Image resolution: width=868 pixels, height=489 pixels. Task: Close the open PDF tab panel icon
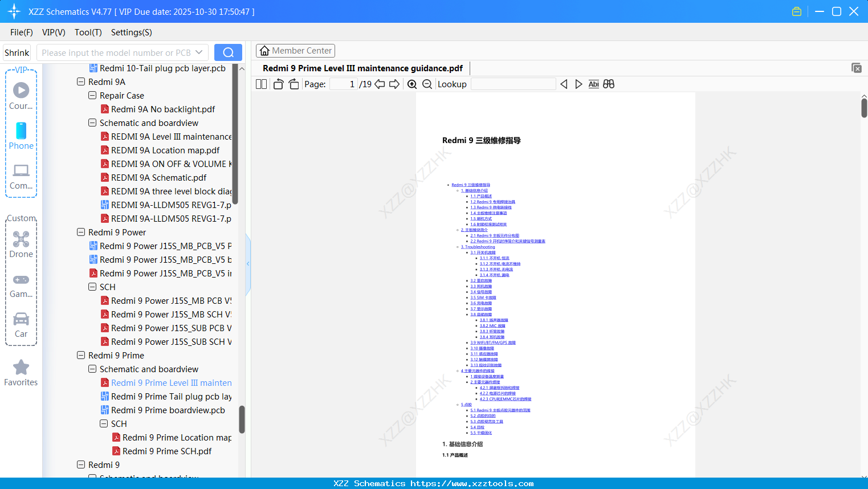(x=857, y=68)
